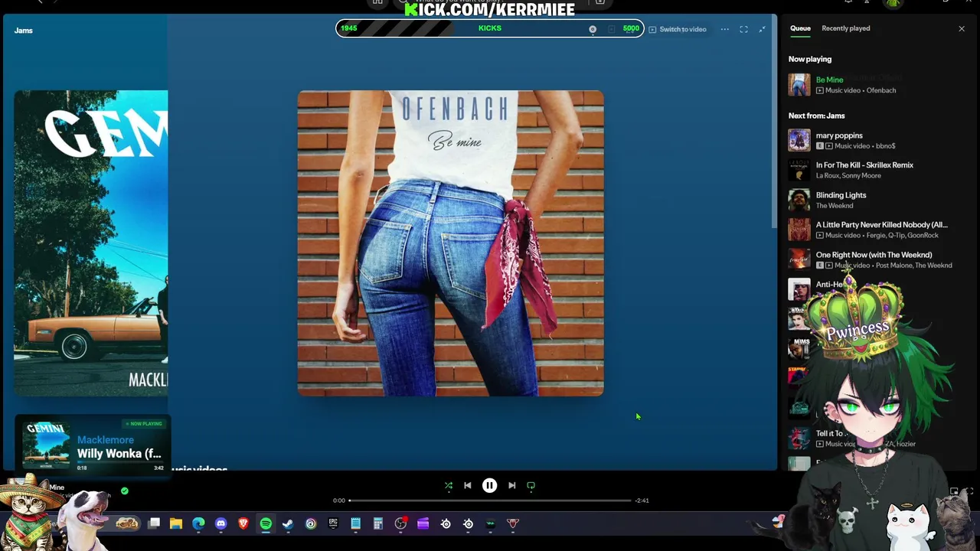Open the purple clapperboard app in taskbar
Viewport: 980px width, 551px height.
[423, 523]
